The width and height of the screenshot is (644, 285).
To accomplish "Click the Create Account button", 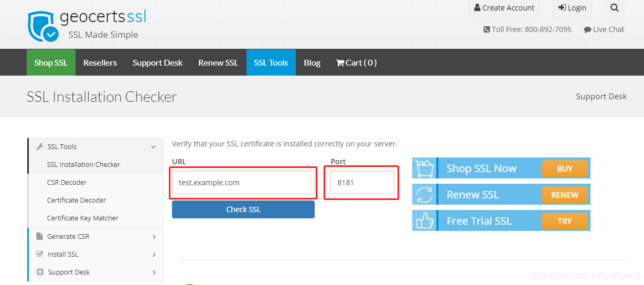I will 504,8.
